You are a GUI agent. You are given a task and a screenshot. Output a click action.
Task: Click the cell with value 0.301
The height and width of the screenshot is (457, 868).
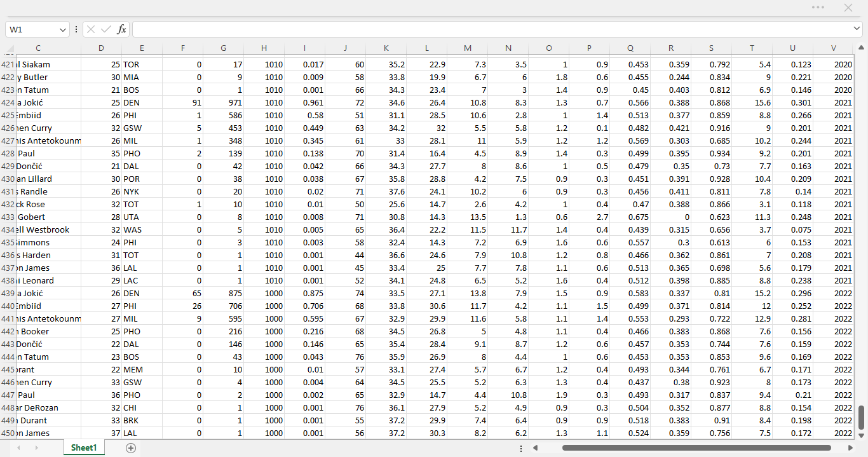tap(792, 102)
